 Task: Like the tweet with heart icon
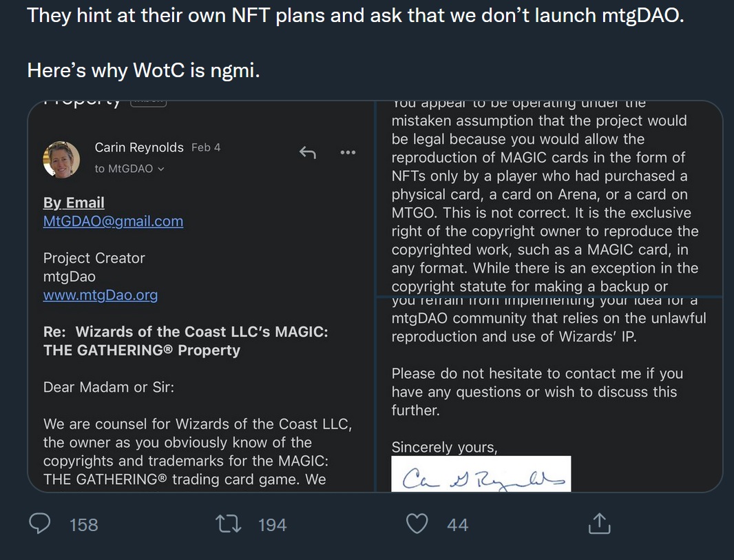pyautogui.click(x=417, y=523)
